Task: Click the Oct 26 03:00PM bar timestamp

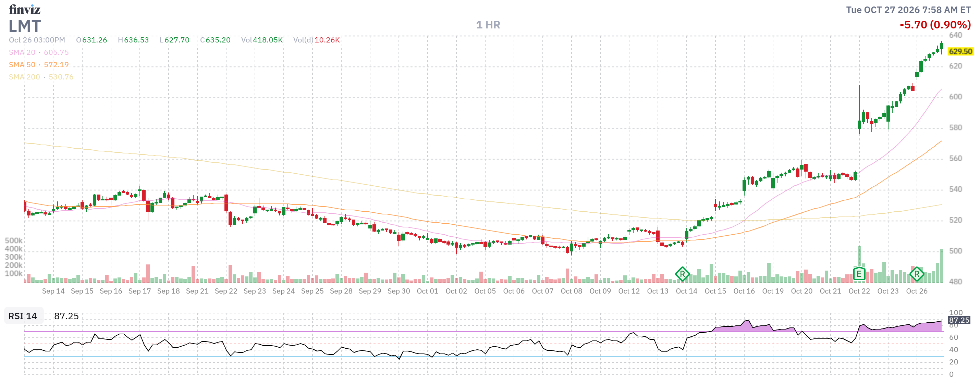Action: (37, 40)
